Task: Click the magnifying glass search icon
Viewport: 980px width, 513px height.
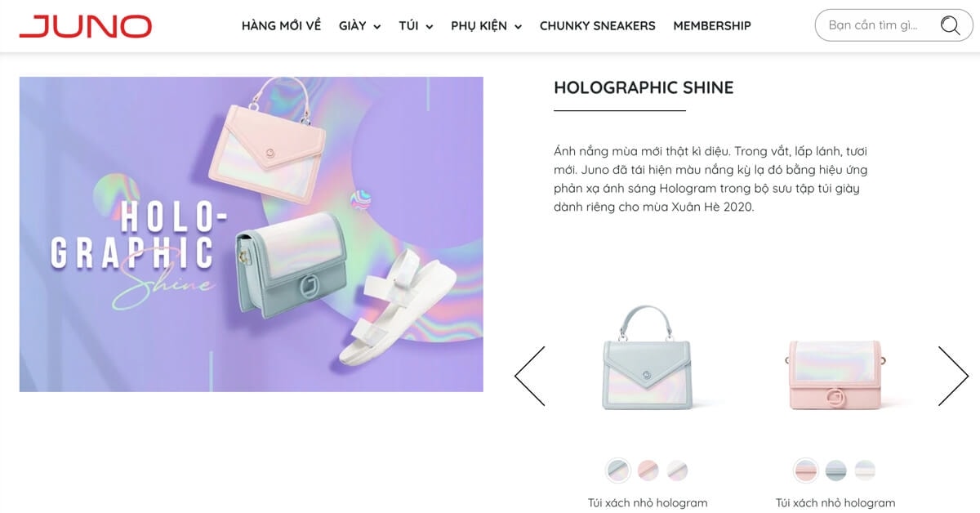Action: [950, 25]
